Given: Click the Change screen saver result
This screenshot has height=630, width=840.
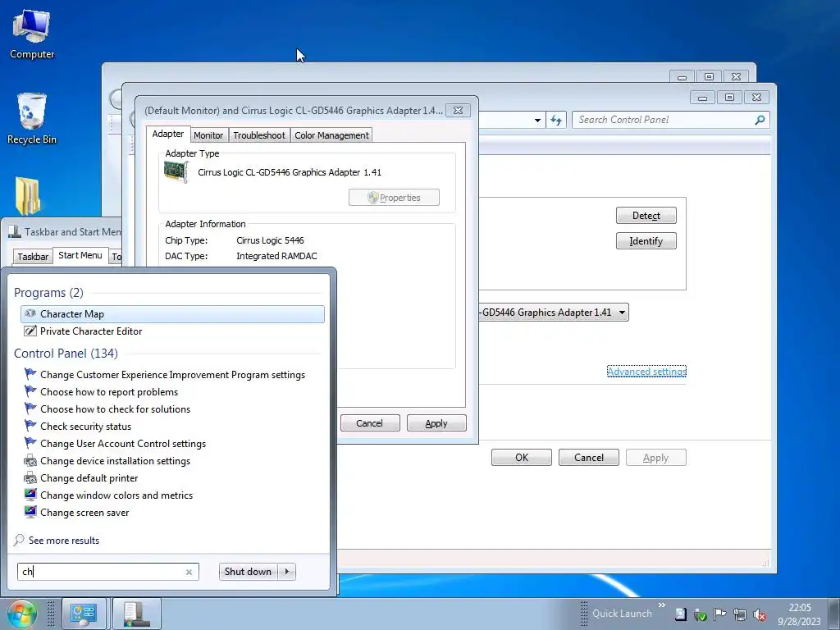Looking at the screenshot, I should [172, 512].
